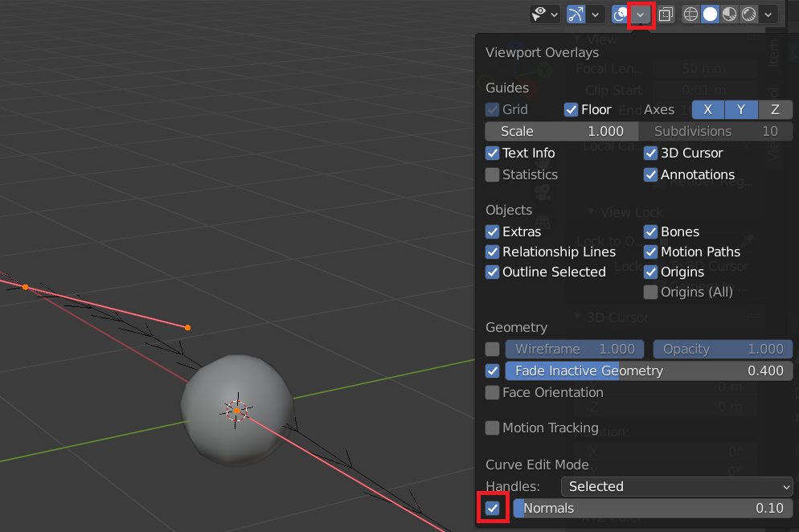
Task: Switch to material preview shading
Action: (729, 14)
